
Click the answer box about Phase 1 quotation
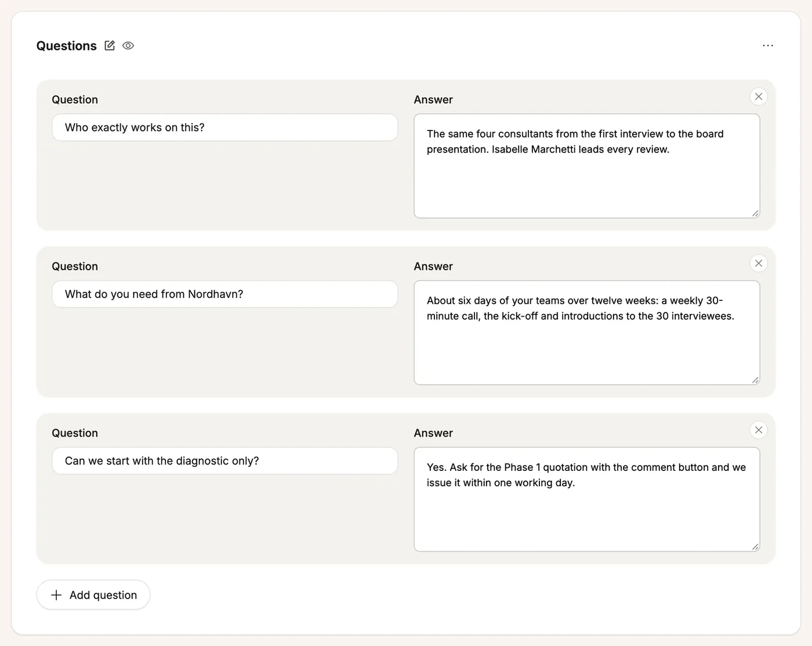click(x=587, y=499)
